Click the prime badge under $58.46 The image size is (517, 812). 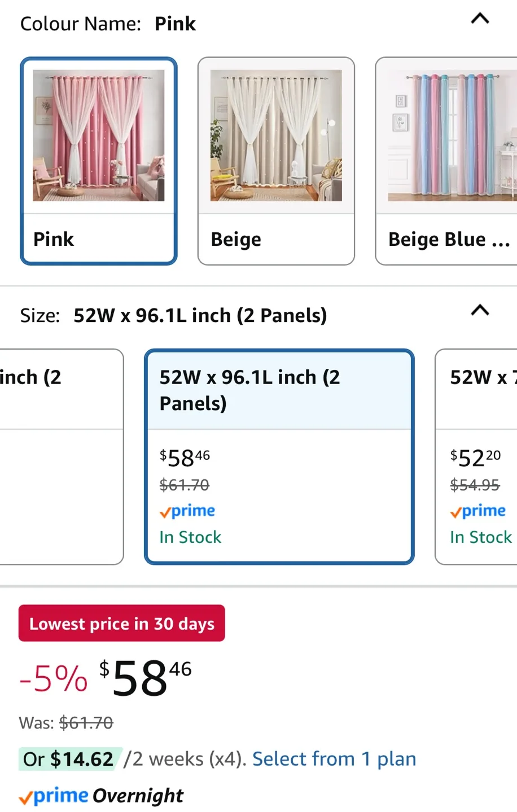[187, 511]
